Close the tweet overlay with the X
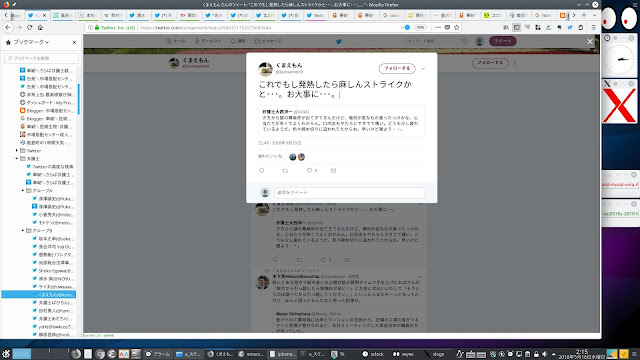Image resolution: width=640 pixels, height=360 pixels. point(590,41)
